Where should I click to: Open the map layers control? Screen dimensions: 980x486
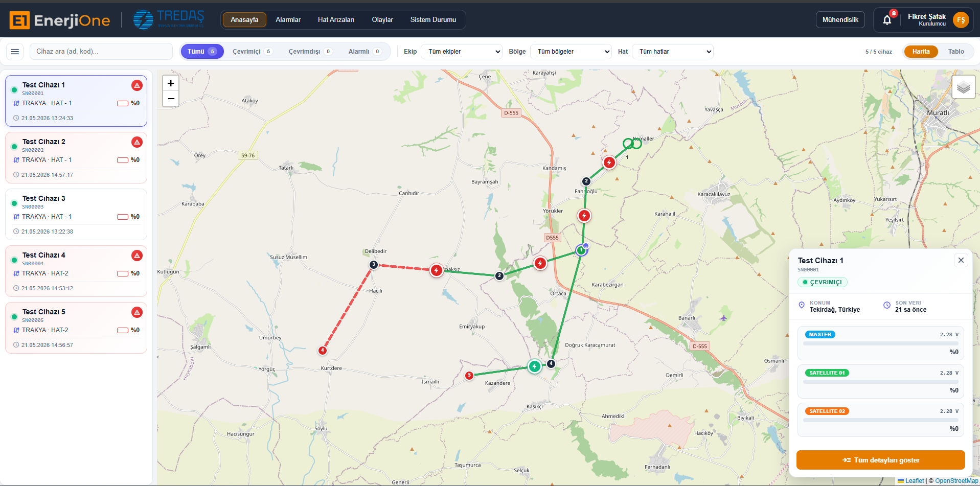pos(963,87)
